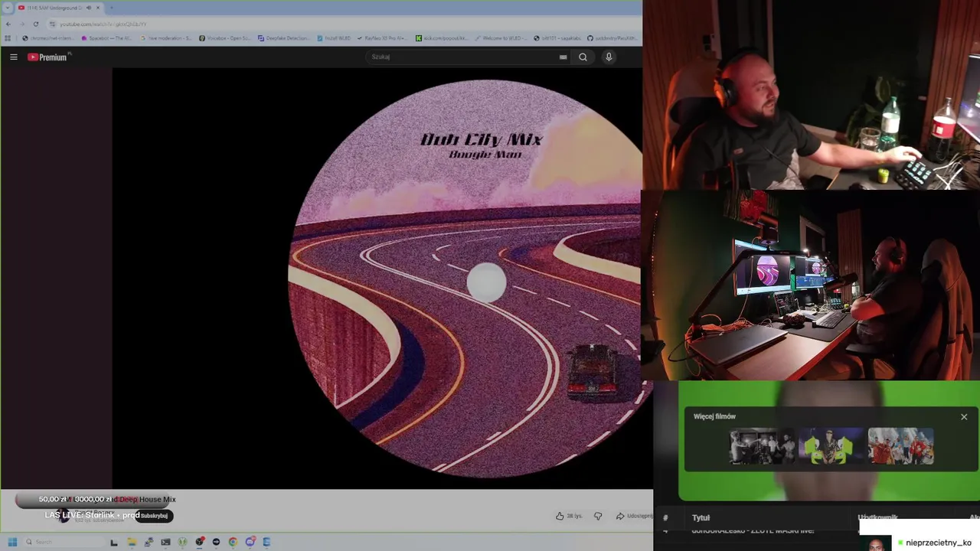Open the browser apps grid shortcut
Viewport: 980px width, 551px height.
tap(8, 37)
